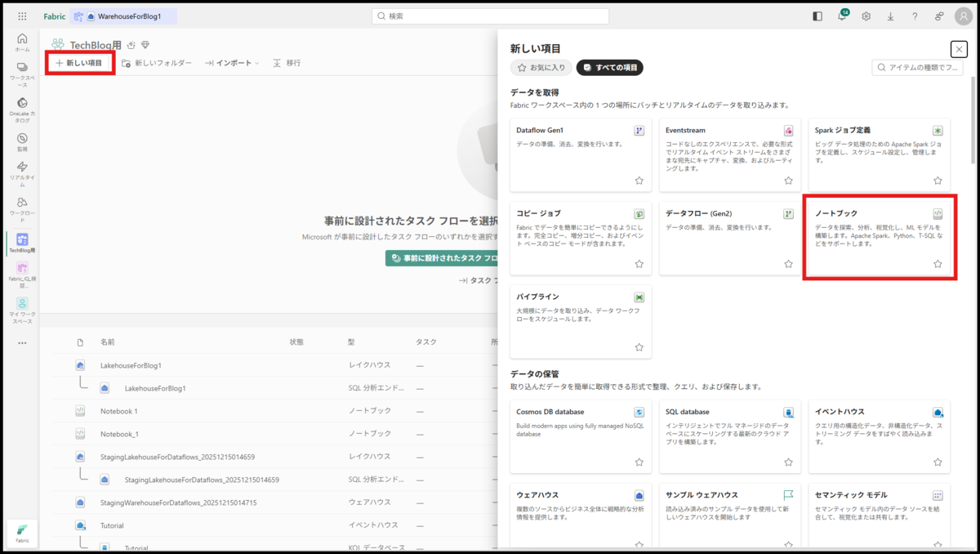Favorite the Eventstream card star

point(788,181)
